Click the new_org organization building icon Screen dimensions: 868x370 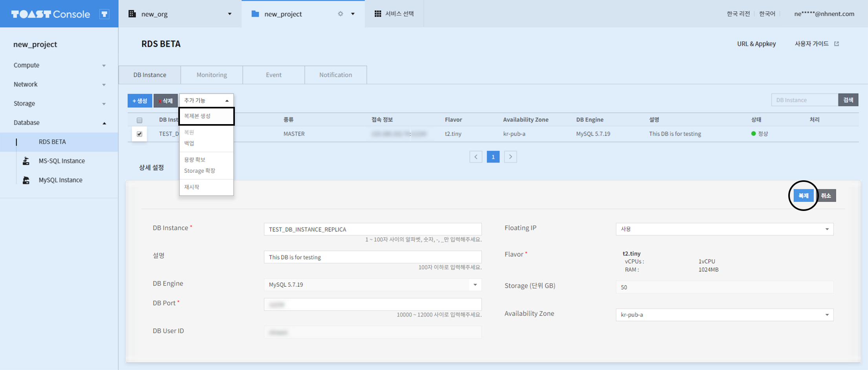(132, 14)
